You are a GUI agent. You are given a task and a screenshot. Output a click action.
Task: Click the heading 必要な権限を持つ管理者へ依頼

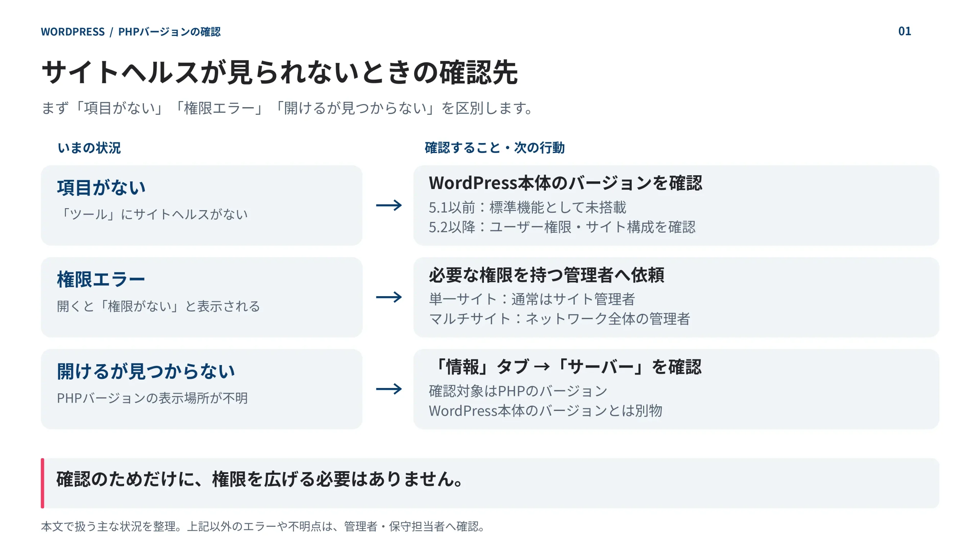(546, 275)
